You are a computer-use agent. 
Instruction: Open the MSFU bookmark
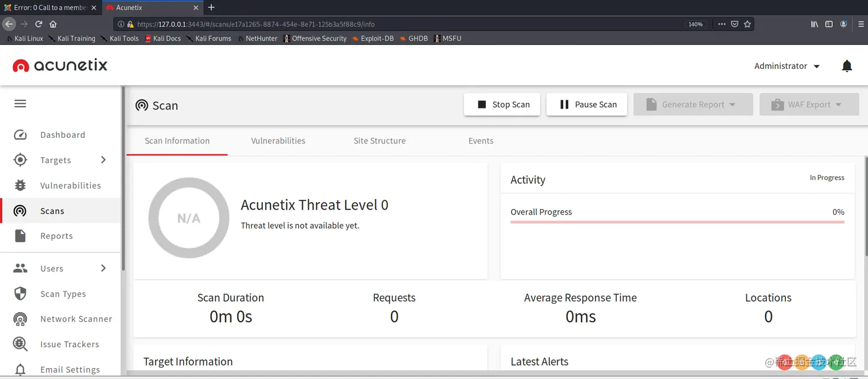447,38
